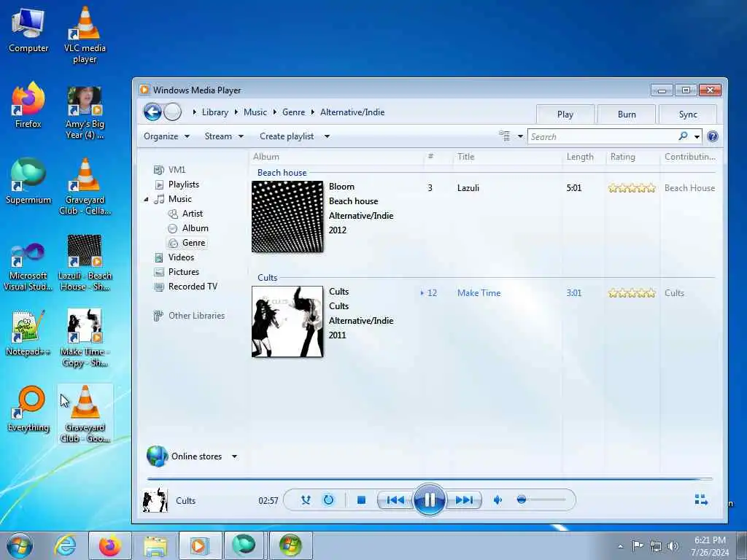Go to the previous track
Viewport: 747px width, 560px height.
pyautogui.click(x=395, y=500)
